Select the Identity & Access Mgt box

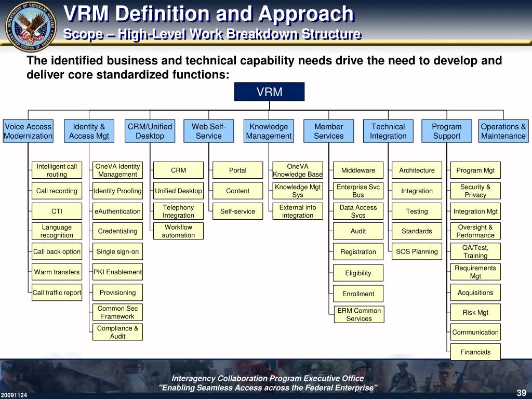89,130
